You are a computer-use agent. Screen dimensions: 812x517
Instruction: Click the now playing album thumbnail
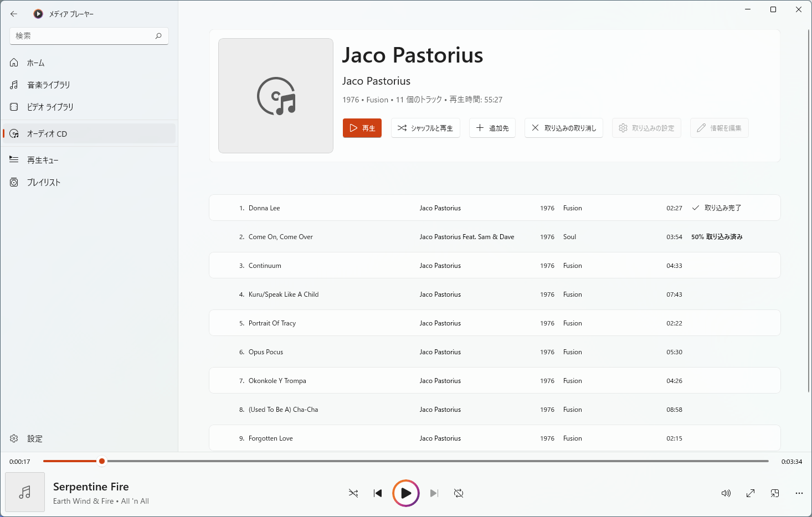point(25,492)
